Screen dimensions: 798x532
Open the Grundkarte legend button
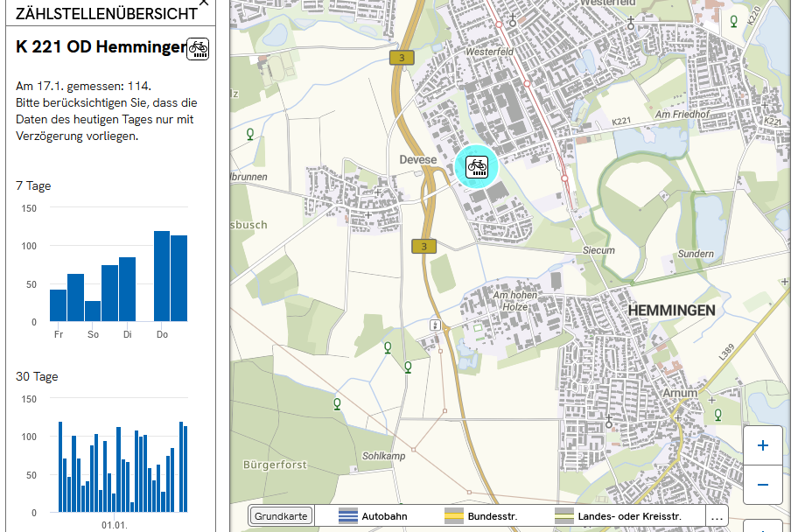click(282, 516)
